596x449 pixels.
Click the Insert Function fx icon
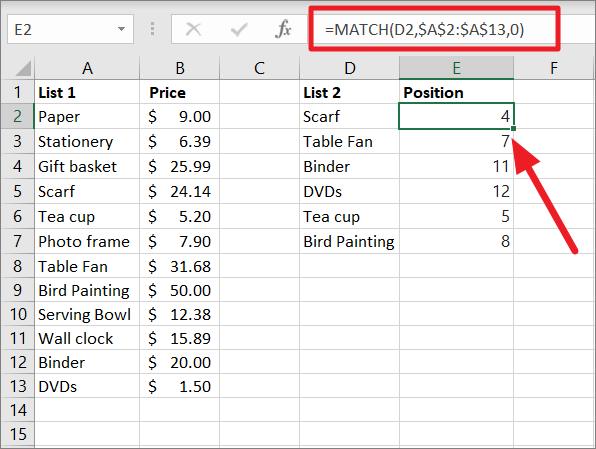coord(283,29)
